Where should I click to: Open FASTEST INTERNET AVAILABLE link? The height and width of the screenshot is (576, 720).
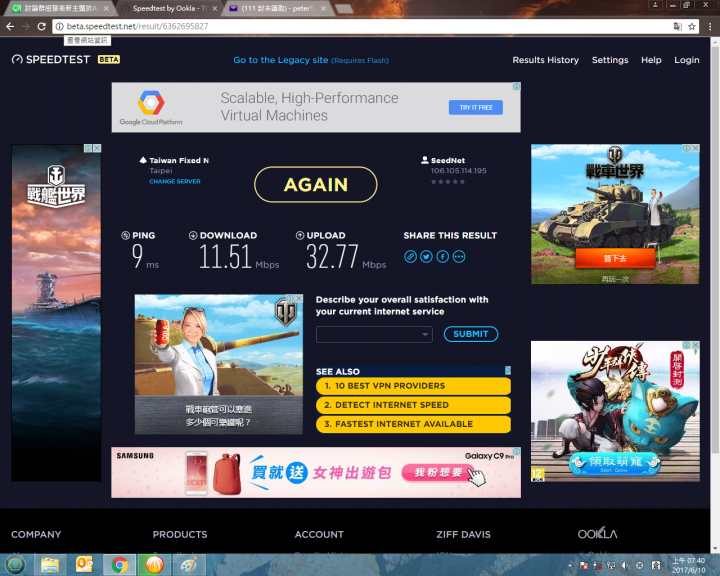(x=413, y=424)
